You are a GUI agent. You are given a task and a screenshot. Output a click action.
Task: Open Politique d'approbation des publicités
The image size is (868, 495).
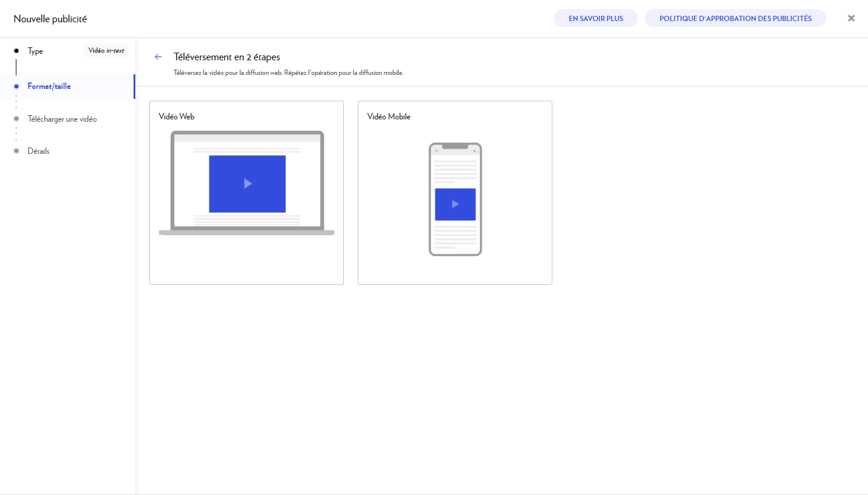click(735, 18)
